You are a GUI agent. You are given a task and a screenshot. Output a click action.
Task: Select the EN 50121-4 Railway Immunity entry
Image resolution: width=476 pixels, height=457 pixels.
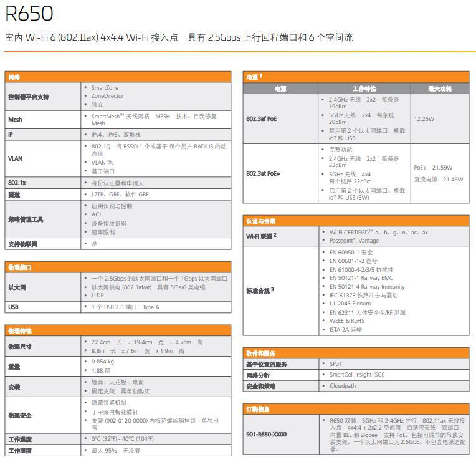[x=367, y=287]
